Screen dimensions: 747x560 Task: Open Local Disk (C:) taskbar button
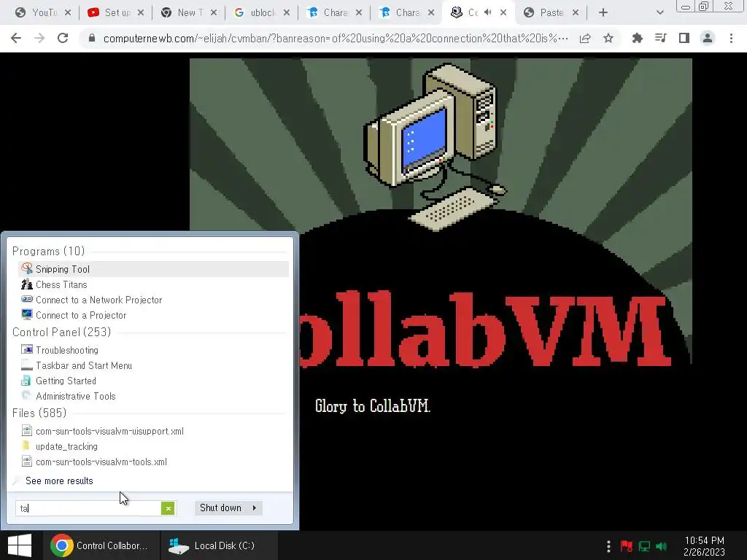click(219, 545)
